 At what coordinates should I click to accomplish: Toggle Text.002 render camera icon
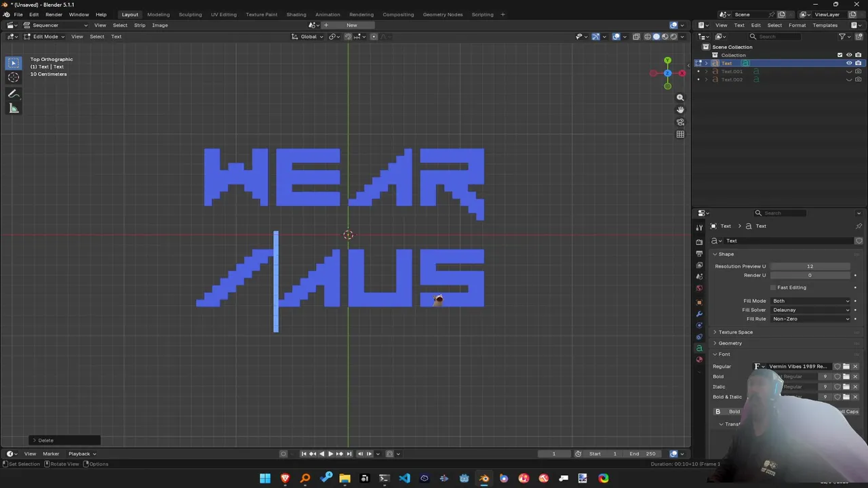[858, 79]
